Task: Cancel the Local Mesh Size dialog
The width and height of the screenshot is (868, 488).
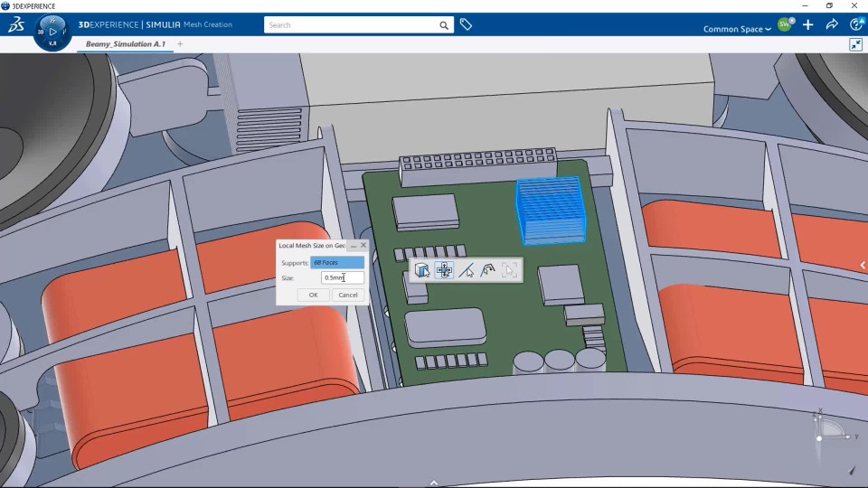Action: pyautogui.click(x=348, y=295)
